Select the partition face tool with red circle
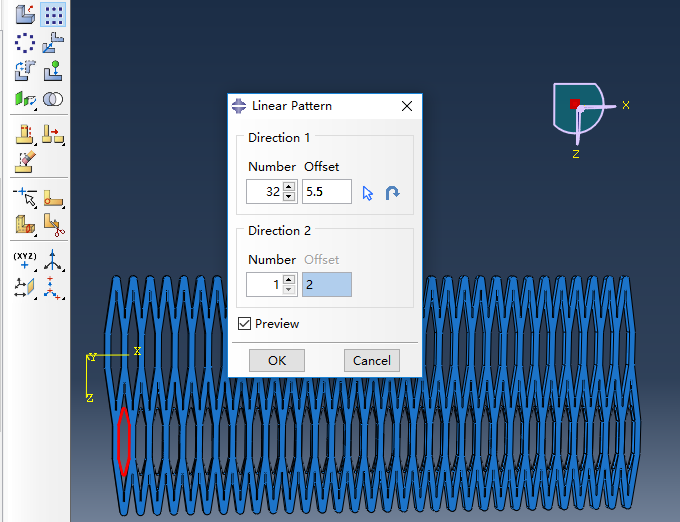680x522 pixels. [x=53, y=198]
